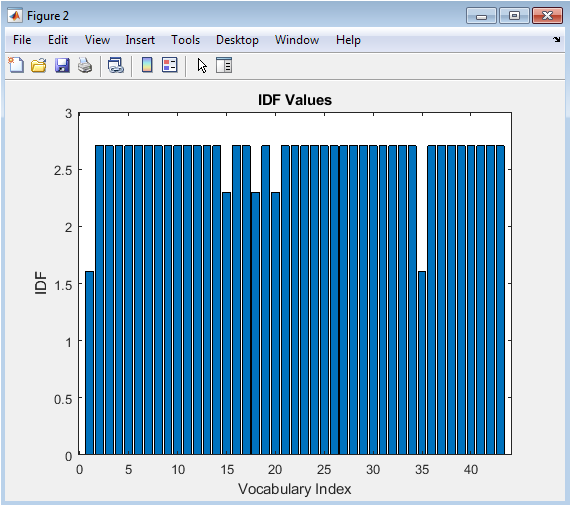Open the Help menu
Viewport: 571px width, 506px height.
348,40
